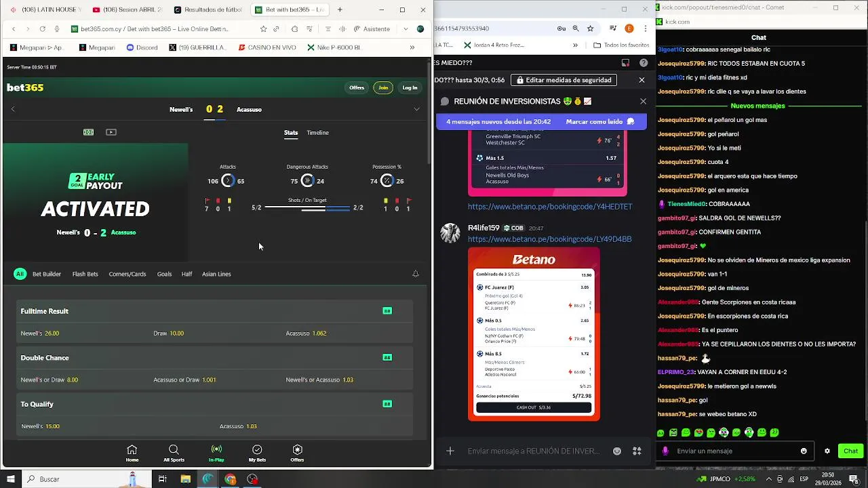868x488 pixels.
Task: Click the Offers button in bet365 header
Action: click(357, 87)
